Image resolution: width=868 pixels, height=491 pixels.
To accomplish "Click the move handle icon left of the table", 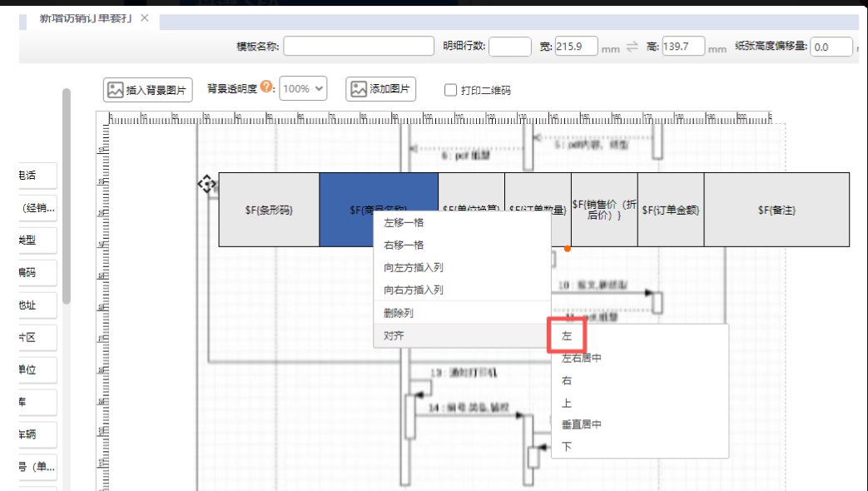I will coord(206,184).
